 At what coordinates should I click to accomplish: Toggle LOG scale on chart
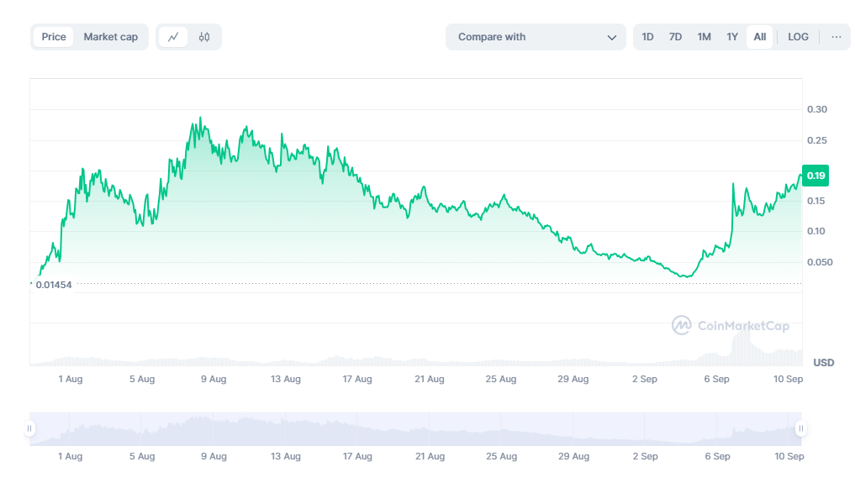click(x=798, y=37)
